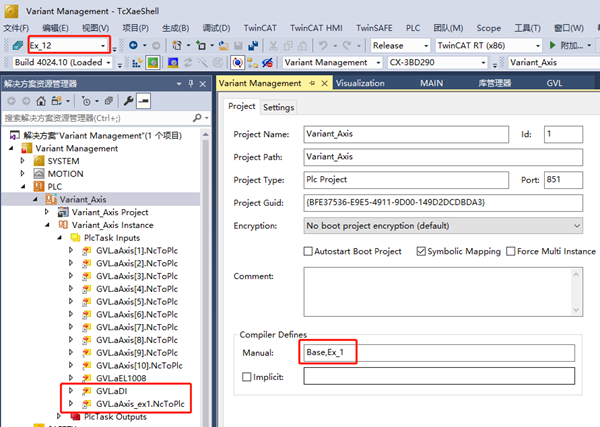The width and height of the screenshot is (600, 427).
Task: Click the add new item toolbar icon
Action: [x=201, y=45]
